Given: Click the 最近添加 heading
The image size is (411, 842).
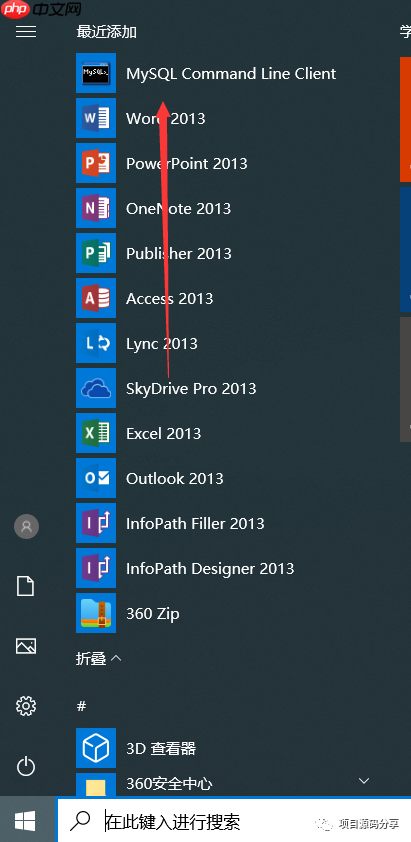Looking at the screenshot, I should (106, 32).
